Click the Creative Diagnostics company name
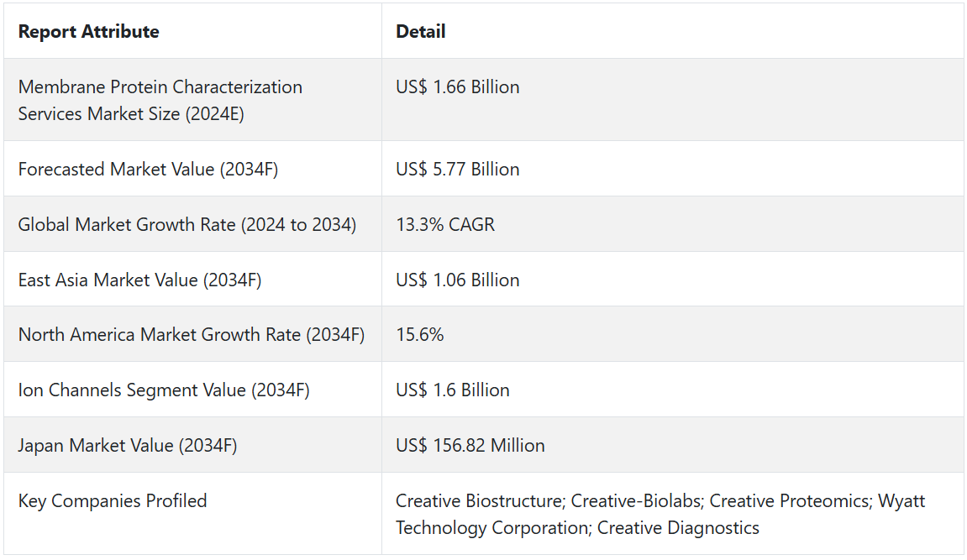The image size is (967, 560). click(678, 528)
